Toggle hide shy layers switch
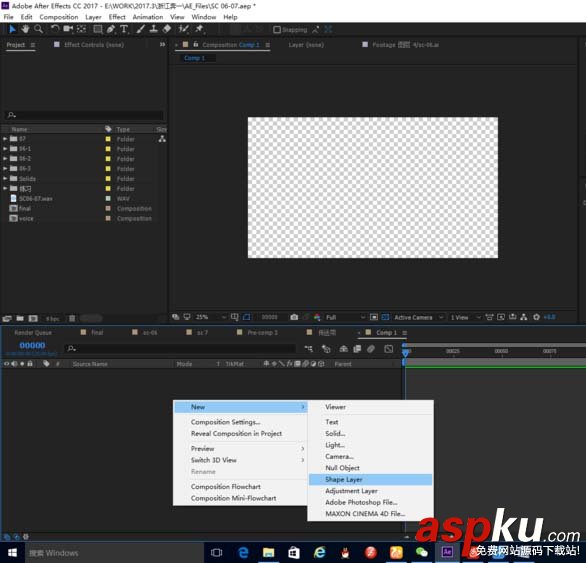The width and height of the screenshot is (586, 563). click(343, 348)
